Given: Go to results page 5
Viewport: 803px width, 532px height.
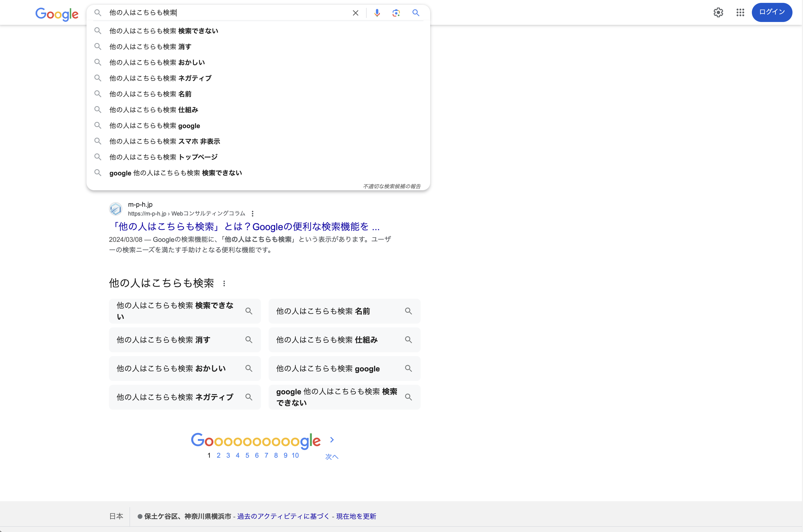Looking at the screenshot, I should [247, 455].
